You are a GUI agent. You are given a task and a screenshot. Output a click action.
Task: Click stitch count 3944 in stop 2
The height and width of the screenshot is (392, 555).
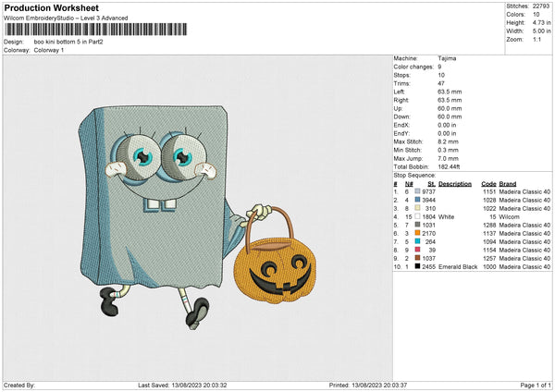click(428, 201)
